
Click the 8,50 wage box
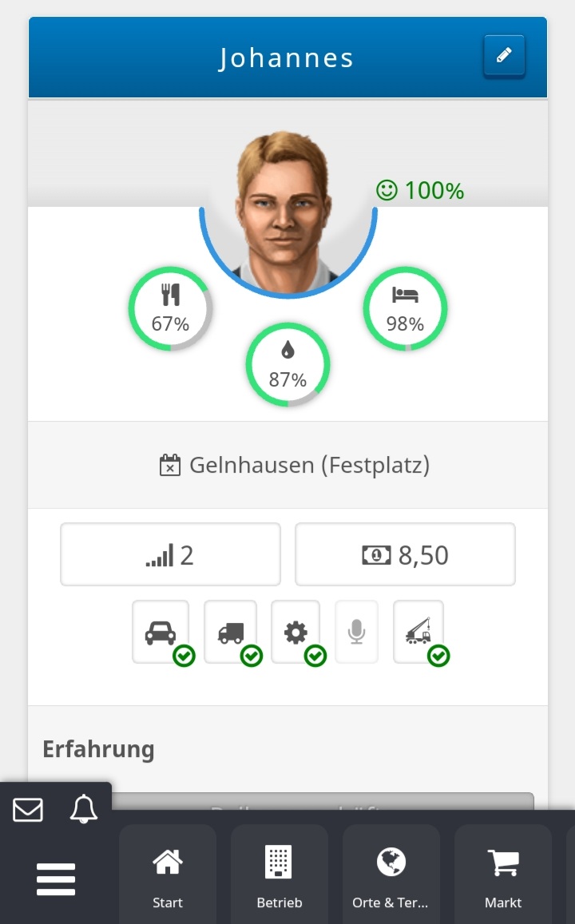pyautogui.click(x=405, y=554)
